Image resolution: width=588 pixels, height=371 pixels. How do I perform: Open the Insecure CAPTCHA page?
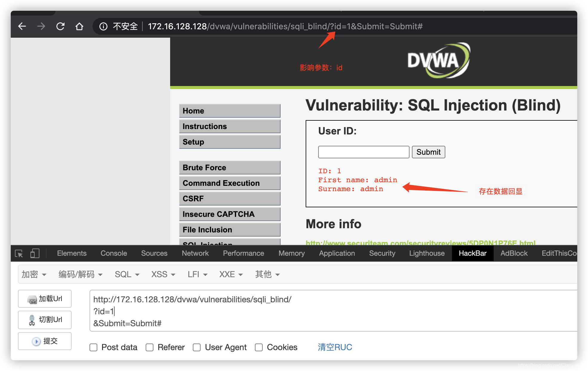pyautogui.click(x=230, y=214)
